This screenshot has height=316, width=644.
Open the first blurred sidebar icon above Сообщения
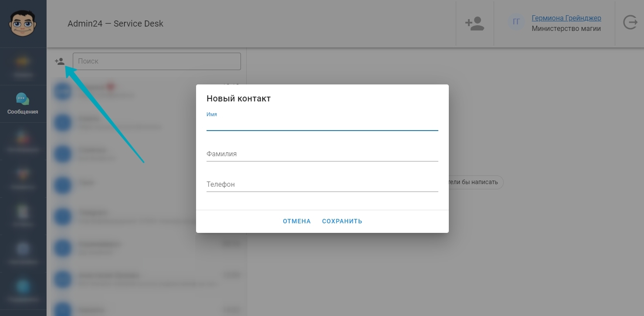pyautogui.click(x=23, y=66)
